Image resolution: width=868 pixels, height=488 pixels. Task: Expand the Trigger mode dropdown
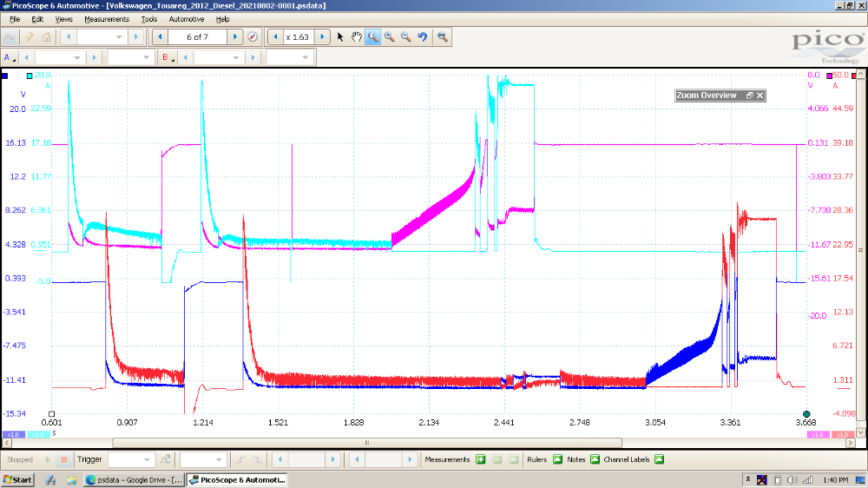tap(145, 459)
